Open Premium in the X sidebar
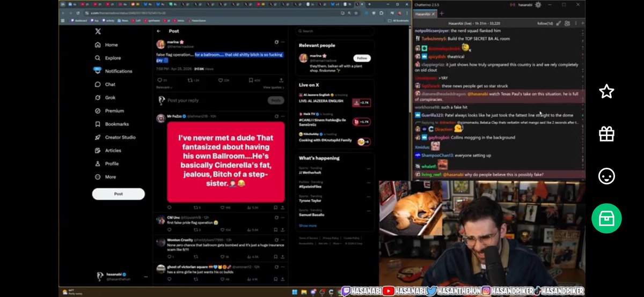Viewport: 644px width, 297px height. coord(109,111)
